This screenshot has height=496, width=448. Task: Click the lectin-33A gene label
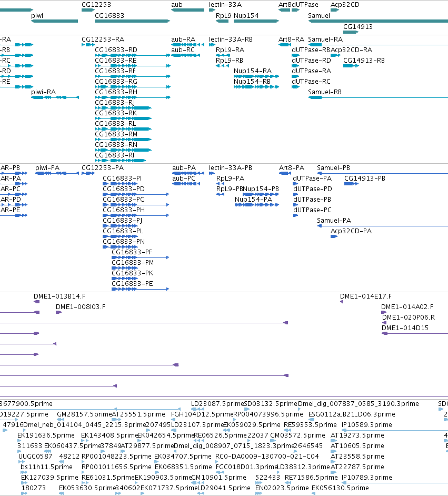[x=225, y=4]
